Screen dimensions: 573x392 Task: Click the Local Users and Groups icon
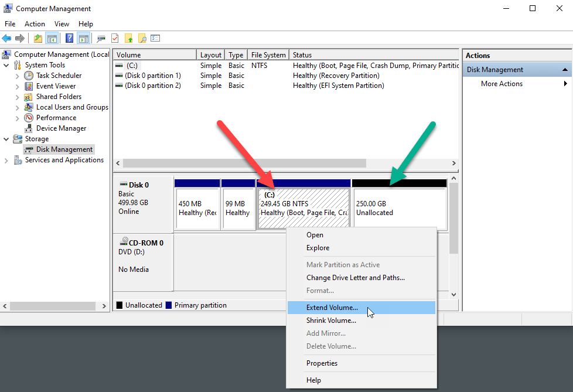point(29,107)
